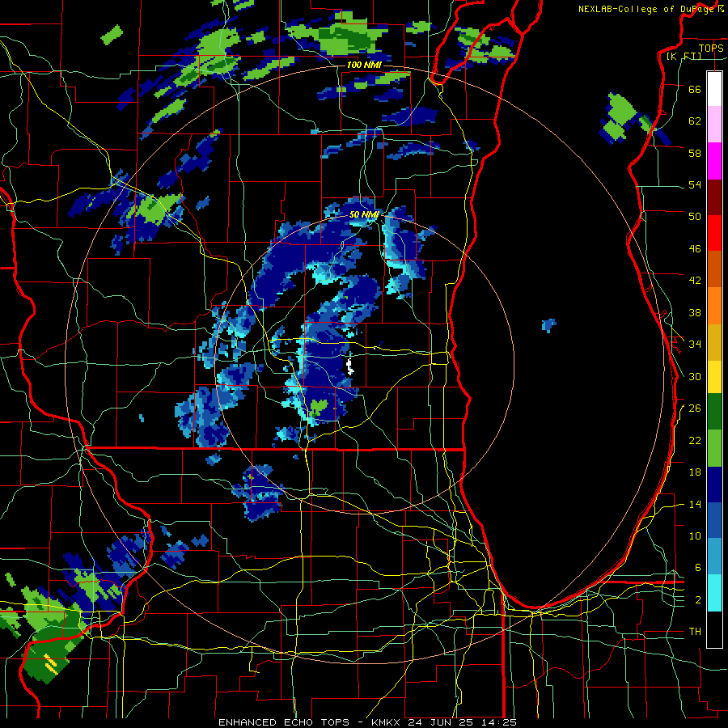Click the 38 value on the legend scale
728x728 pixels.
[695, 312]
